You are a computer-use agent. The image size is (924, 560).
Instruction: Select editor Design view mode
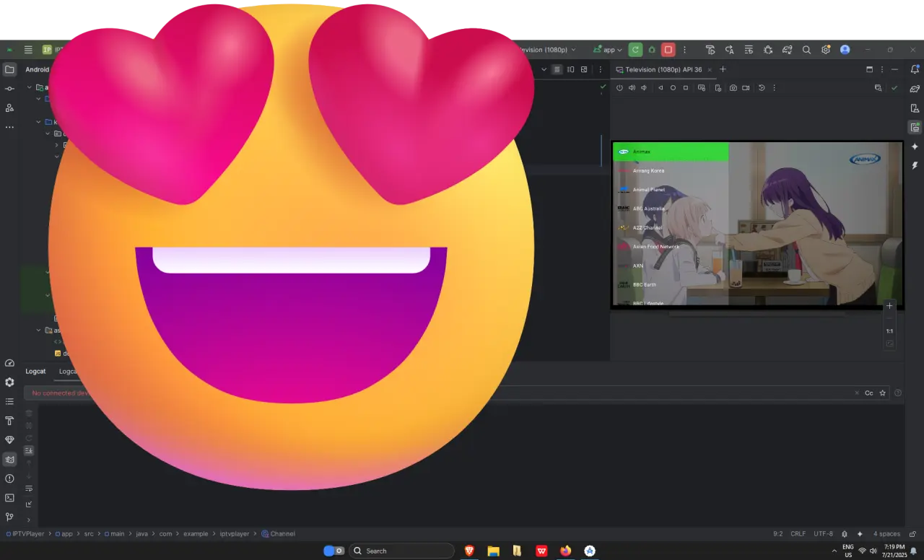583,69
